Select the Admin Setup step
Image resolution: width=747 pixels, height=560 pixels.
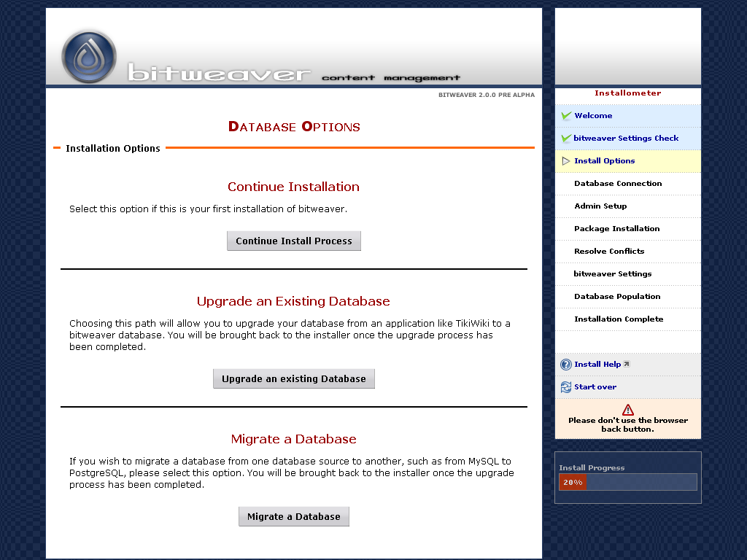point(600,206)
